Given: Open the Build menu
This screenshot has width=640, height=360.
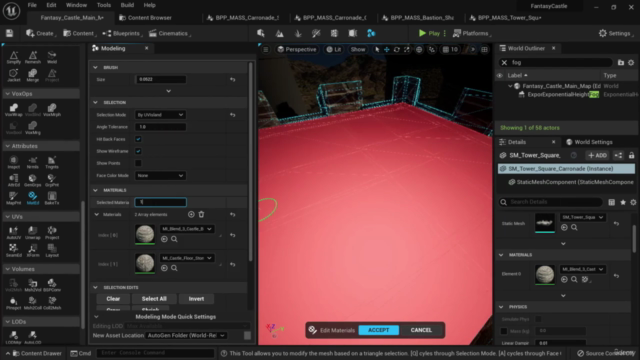Looking at the screenshot, I should [x=127, y=5].
